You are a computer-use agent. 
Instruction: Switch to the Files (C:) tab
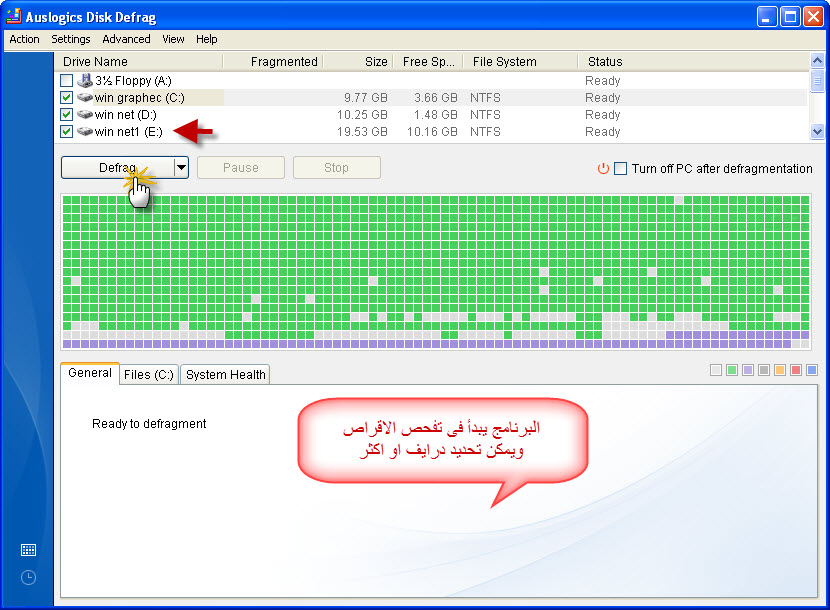point(149,374)
